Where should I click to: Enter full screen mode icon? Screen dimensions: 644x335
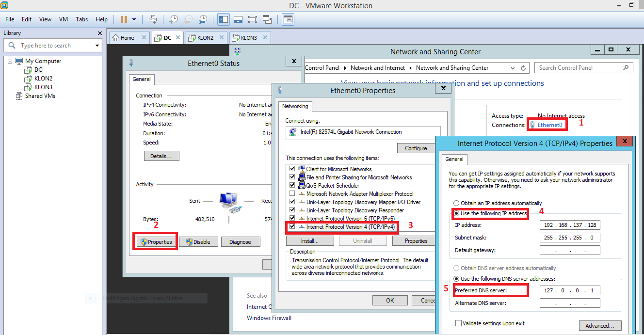(252, 19)
